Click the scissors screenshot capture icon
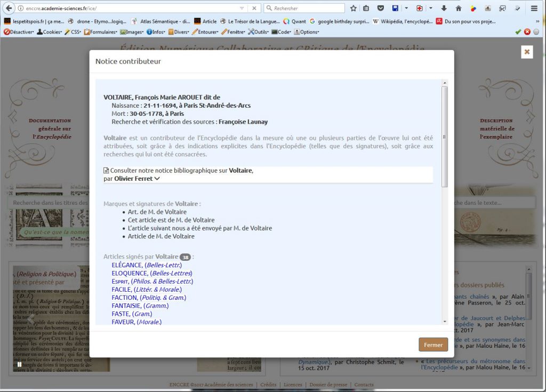Viewport: 546px width, 392px height. tap(502, 9)
